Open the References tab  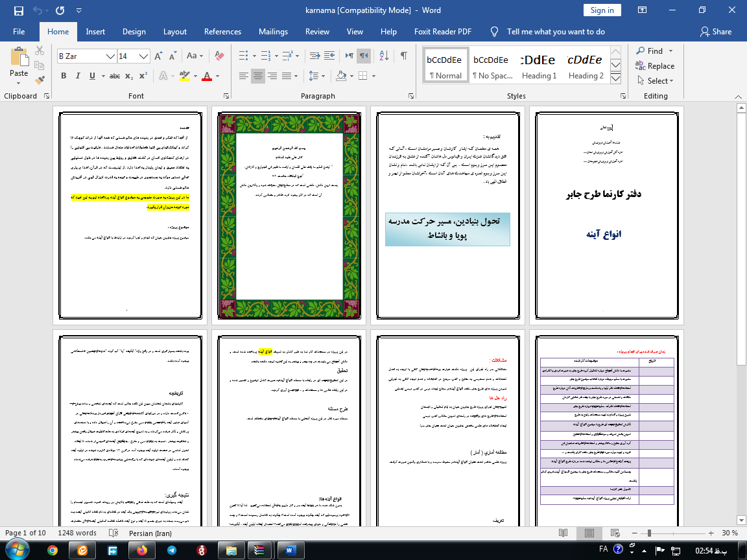tap(222, 32)
